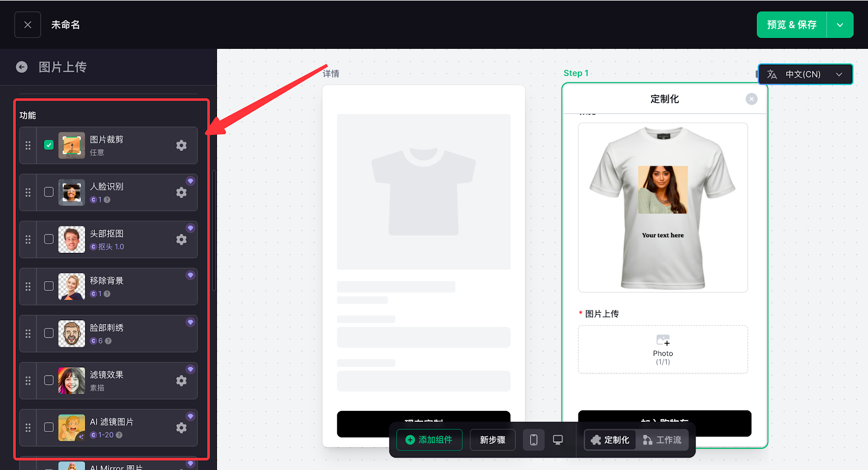This screenshot has height=470, width=868.
Task: Enable the 头部抠图 checkbox
Action: pos(49,239)
